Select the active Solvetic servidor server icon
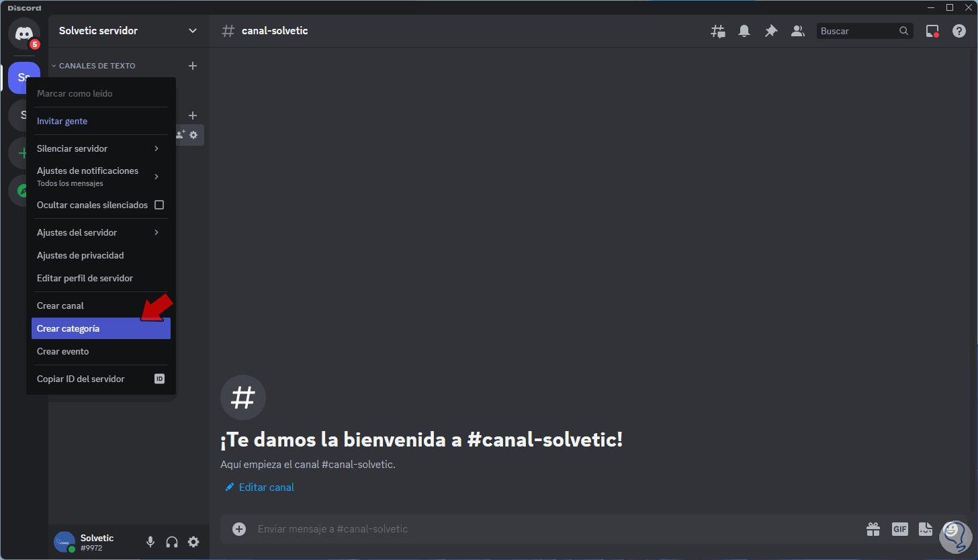Image resolution: width=978 pixels, height=560 pixels. [24, 78]
